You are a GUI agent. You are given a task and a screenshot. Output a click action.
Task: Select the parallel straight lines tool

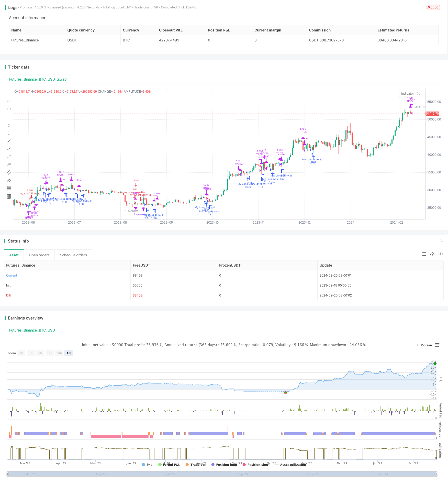(x=9, y=180)
